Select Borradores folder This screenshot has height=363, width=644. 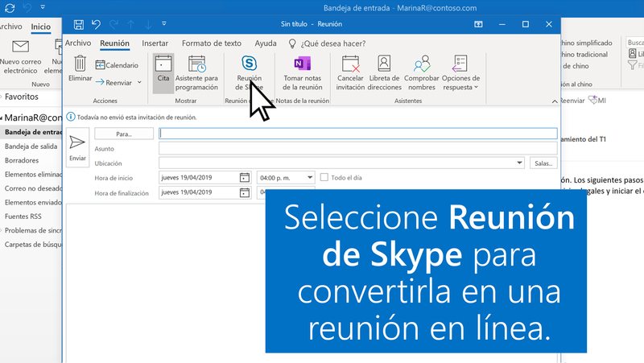22,160
